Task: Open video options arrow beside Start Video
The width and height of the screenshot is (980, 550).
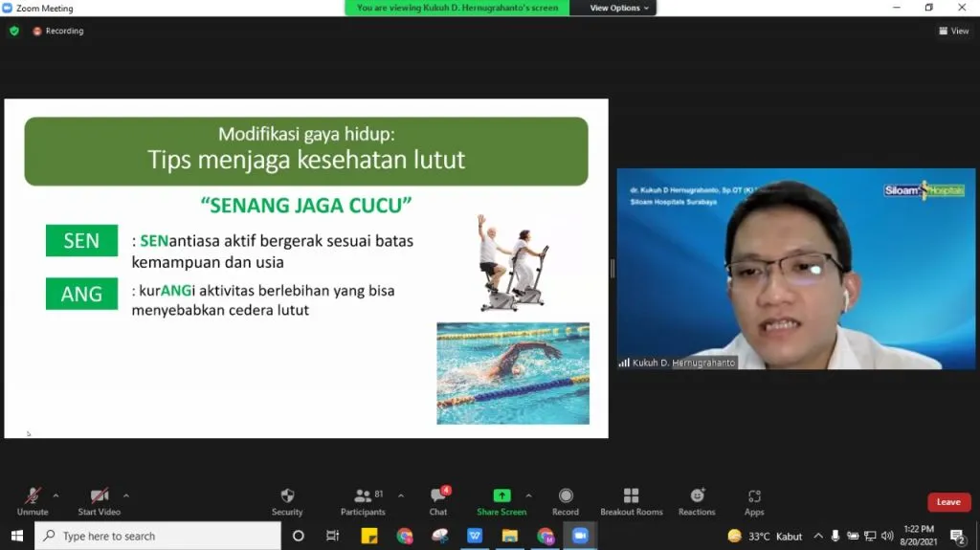Action: pyautogui.click(x=126, y=495)
